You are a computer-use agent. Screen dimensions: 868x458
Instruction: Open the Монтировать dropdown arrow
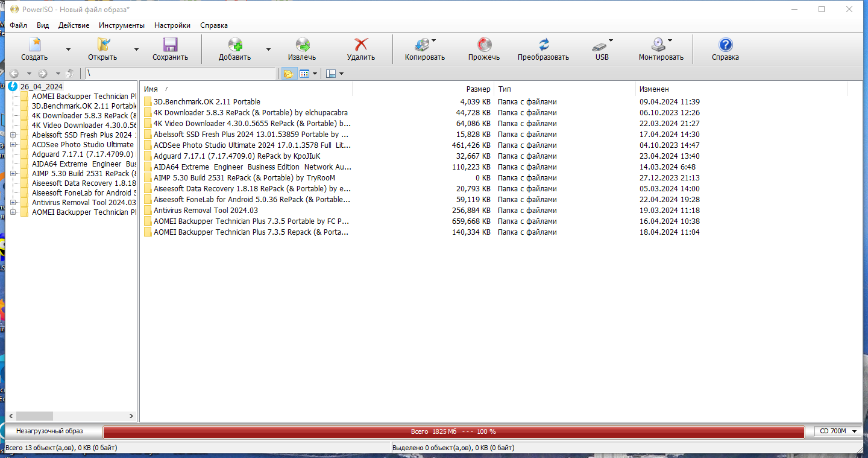pyautogui.click(x=670, y=42)
